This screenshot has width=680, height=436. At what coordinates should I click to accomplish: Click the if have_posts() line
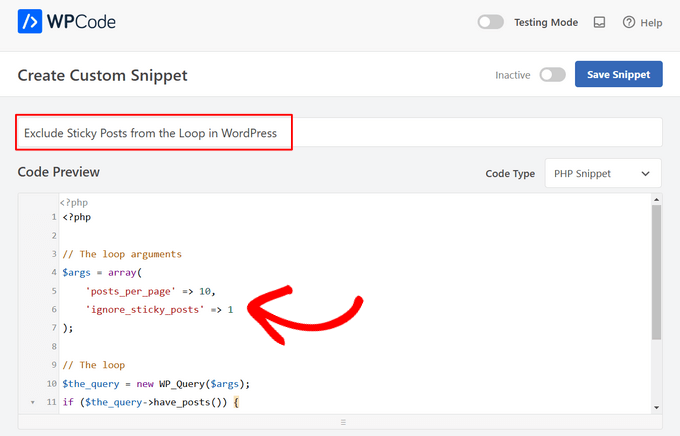(x=150, y=402)
